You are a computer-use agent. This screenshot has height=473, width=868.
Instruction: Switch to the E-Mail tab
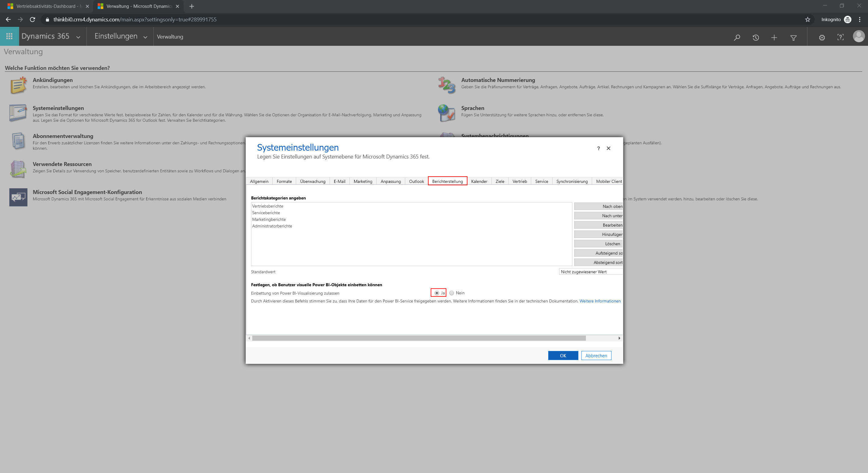339,181
